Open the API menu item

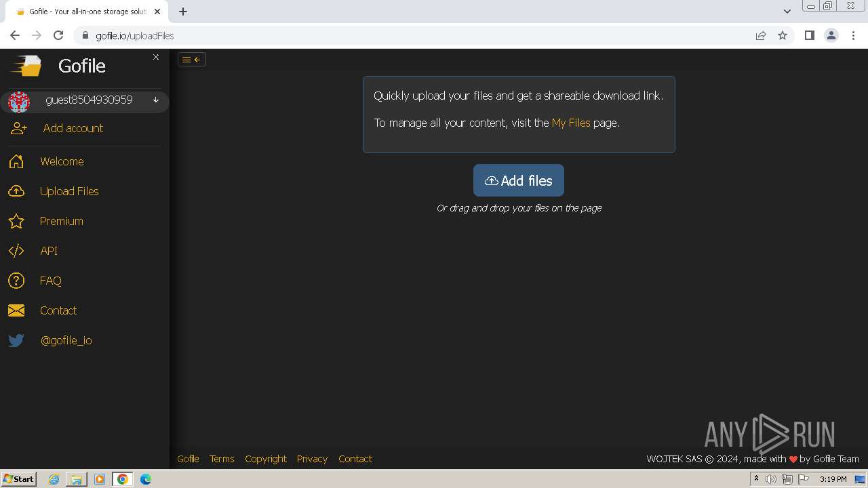[49, 251]
